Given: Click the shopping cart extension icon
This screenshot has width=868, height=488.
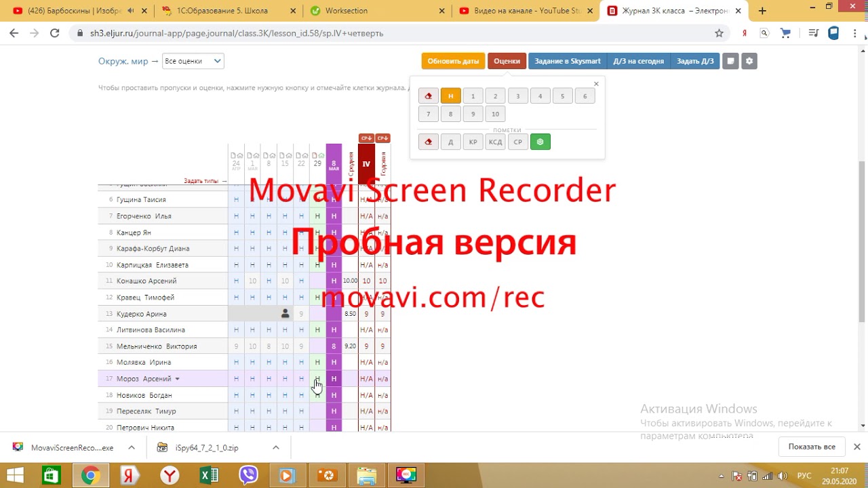Looking at the screenshot, I should (786, 33).
